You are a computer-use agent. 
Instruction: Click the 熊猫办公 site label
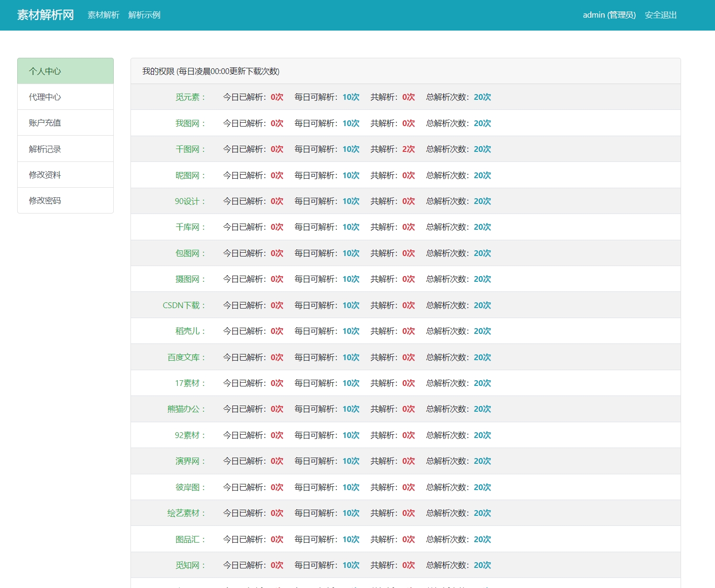click(x=186, y=409)
